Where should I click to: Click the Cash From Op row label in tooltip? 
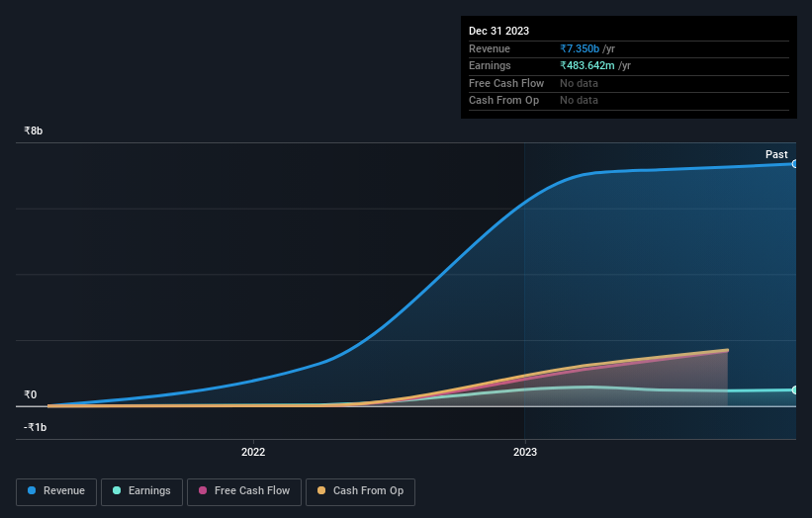[503, 101]
